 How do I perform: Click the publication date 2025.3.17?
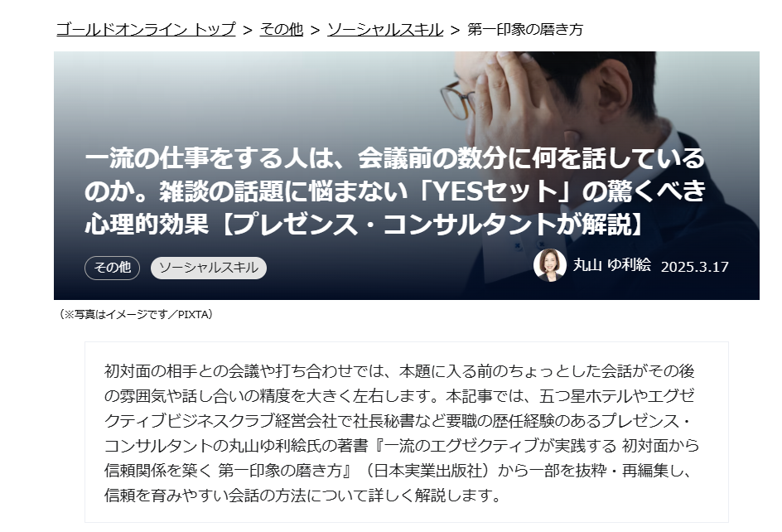point(695,267)
